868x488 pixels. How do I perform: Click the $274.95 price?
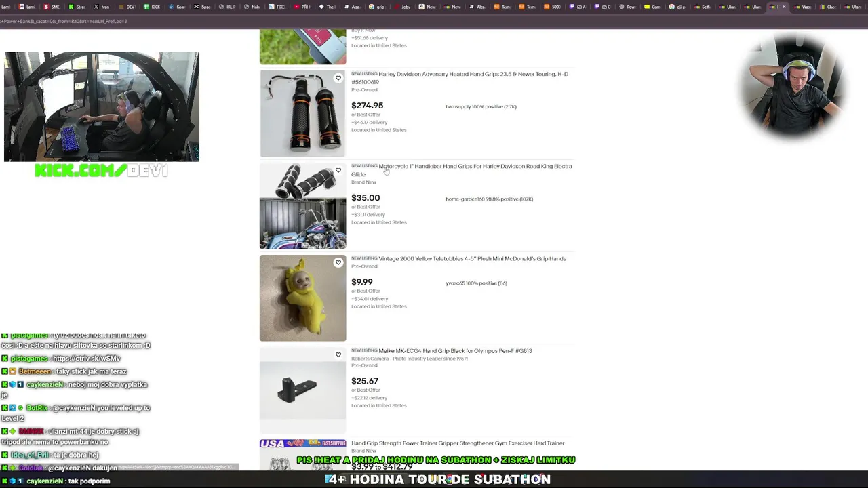point(367,106)
